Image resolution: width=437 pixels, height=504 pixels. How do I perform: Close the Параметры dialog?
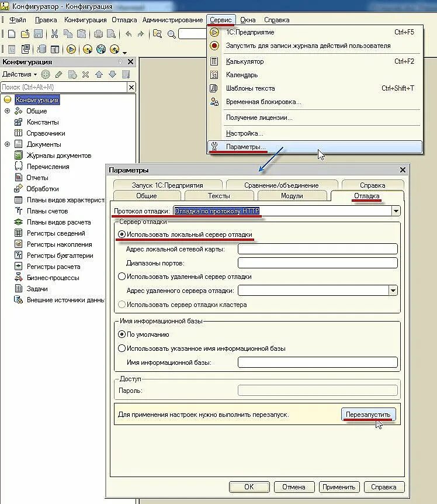click(x=403, y=170)
